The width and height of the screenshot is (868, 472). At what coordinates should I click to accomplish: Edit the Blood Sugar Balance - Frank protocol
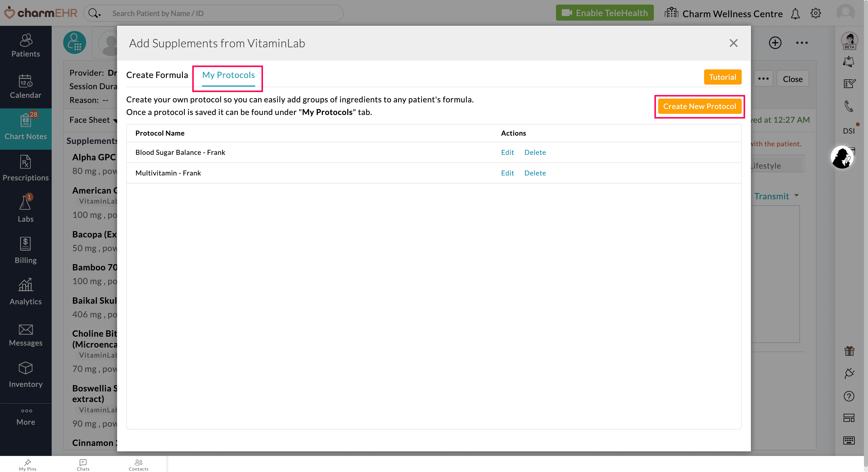507,152
